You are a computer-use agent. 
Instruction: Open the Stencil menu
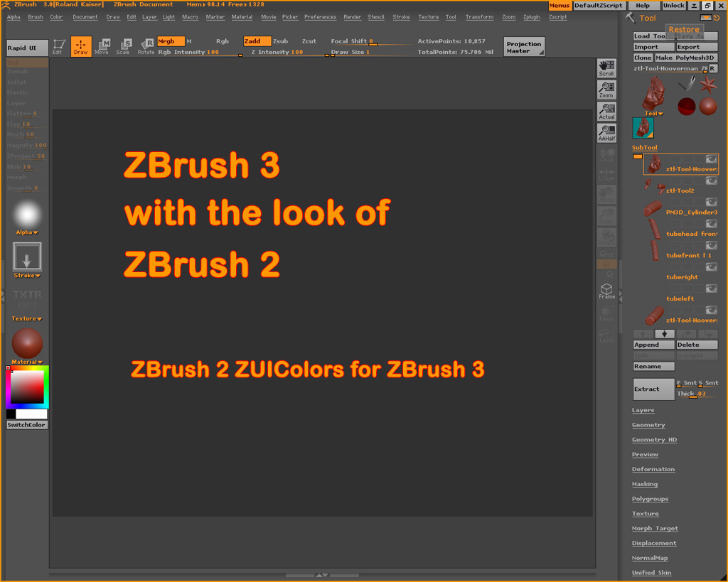376,17
